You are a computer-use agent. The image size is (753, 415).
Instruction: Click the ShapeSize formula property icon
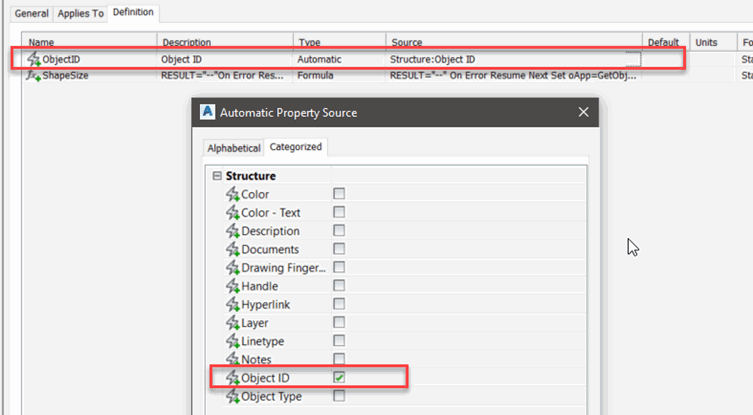(x=33, y=75)
